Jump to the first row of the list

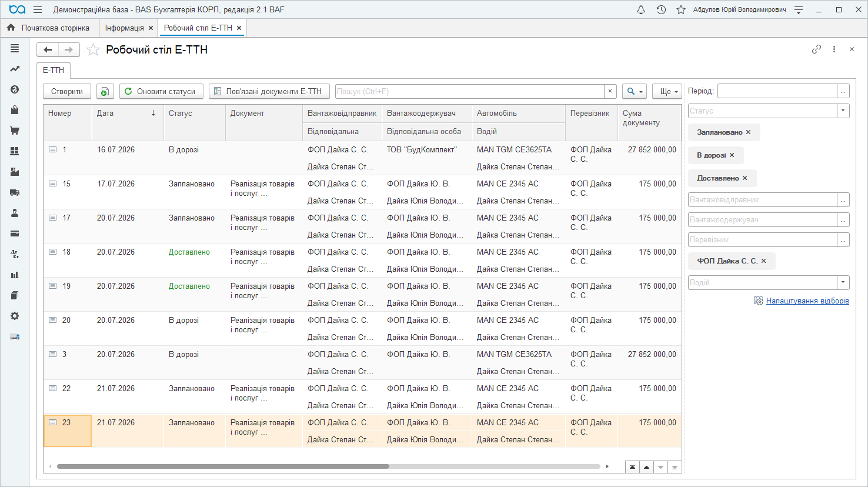click(632, 467)
